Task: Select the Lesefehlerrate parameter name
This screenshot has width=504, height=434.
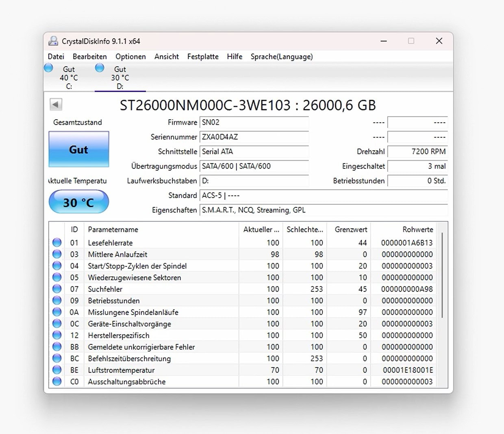Action: pyautogui.click(x=110, y=243)
